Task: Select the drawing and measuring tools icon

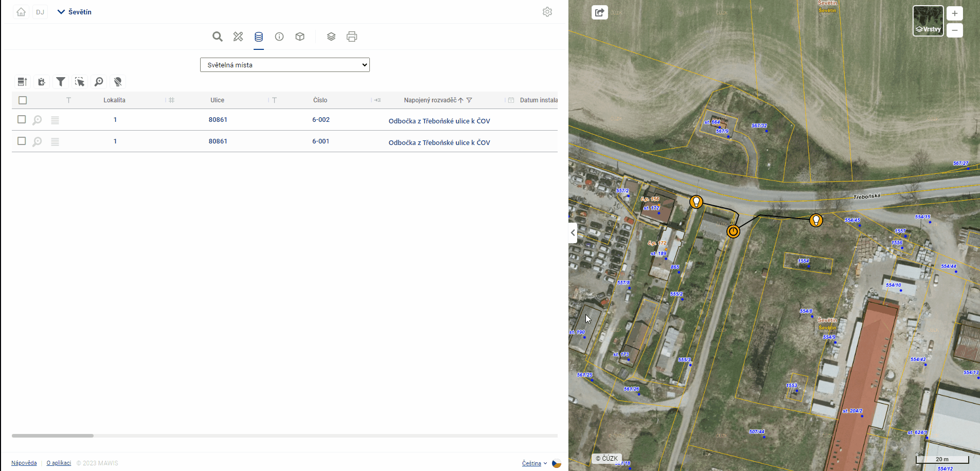Action: coord(238,37)
